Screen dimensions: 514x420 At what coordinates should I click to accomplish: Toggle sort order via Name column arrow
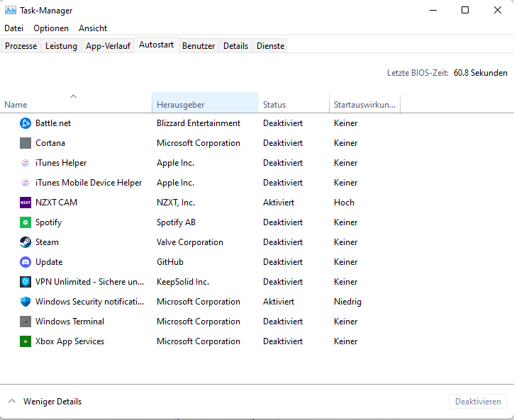tap(74, 96)
